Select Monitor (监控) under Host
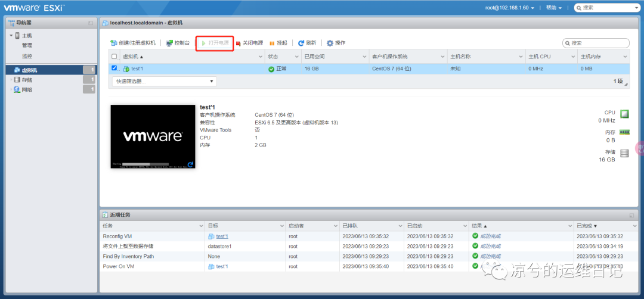Screen dimensions: 644x299 tap(27, 56)
